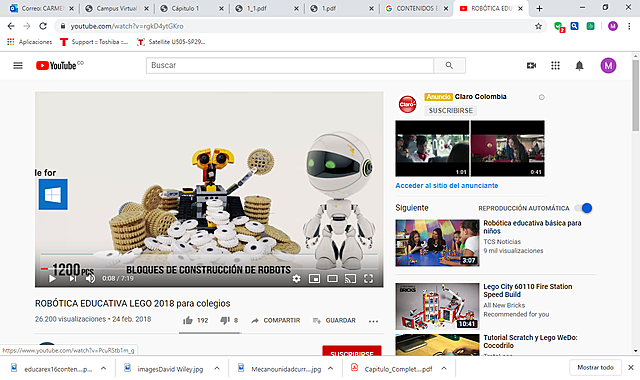Switch to the CONTENIDOS Google tab
This screenshot has height=380, width=640.
click(x=416, y=8)
